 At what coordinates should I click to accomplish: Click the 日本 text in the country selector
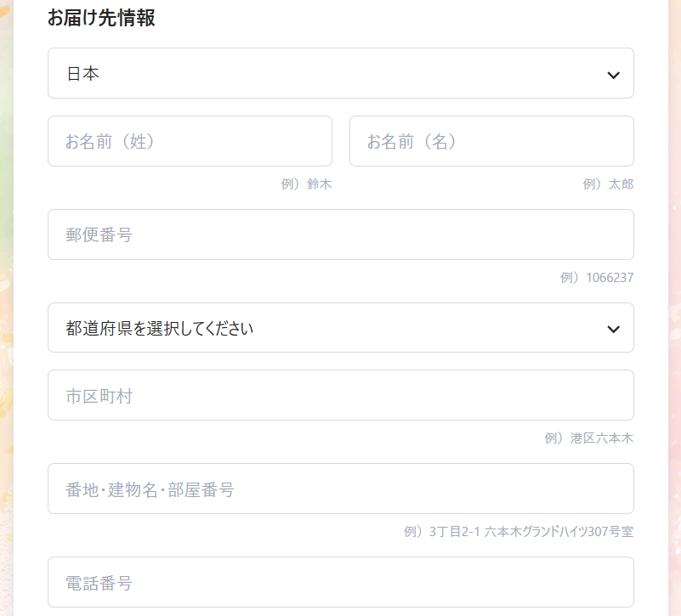[83, 74]
